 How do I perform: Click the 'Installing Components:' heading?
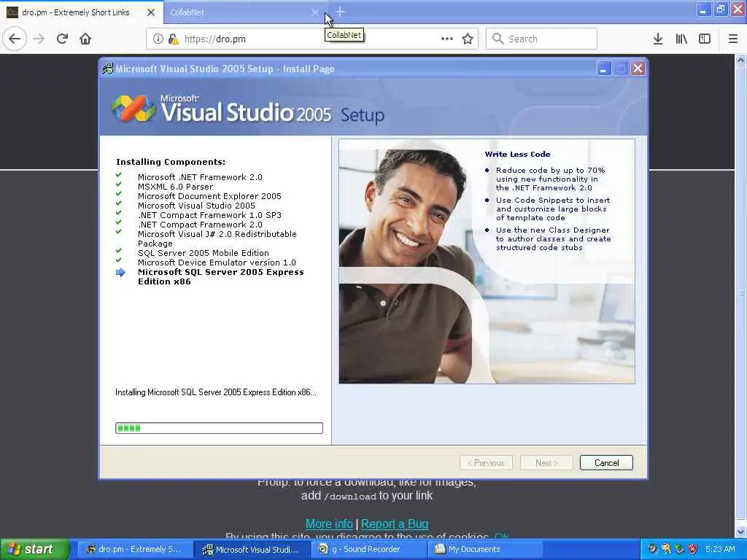tap(171, 162)
